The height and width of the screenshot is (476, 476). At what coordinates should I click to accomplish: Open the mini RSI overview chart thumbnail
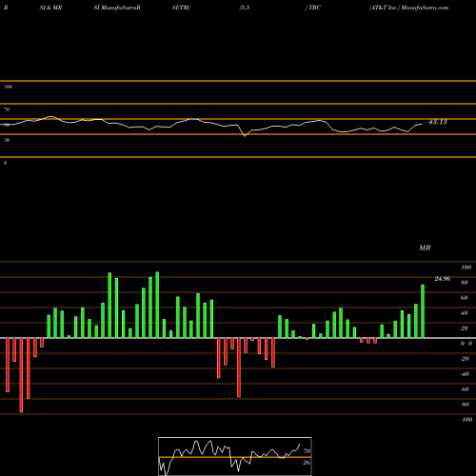click(x=235, y=456)
